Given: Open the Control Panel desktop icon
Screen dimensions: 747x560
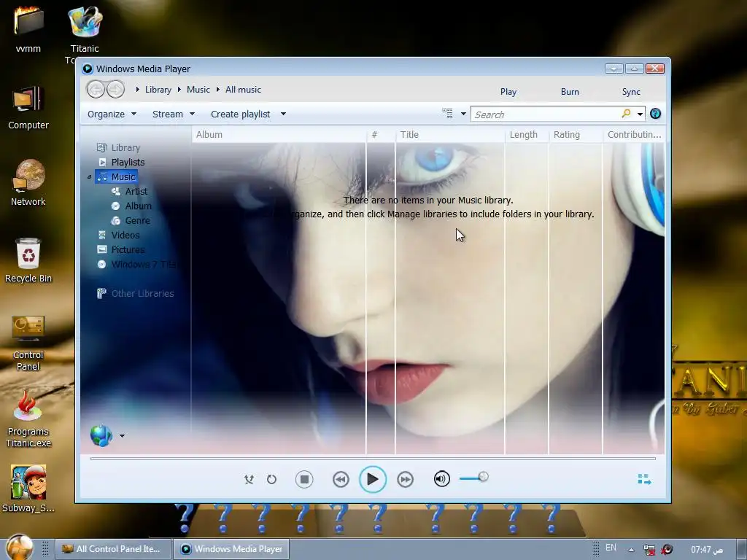Looking at the screenshot, I should [x=28, y=343].
